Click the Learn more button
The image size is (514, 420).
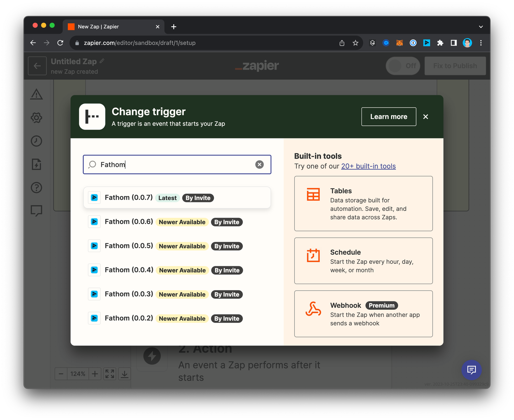[389, 117]
